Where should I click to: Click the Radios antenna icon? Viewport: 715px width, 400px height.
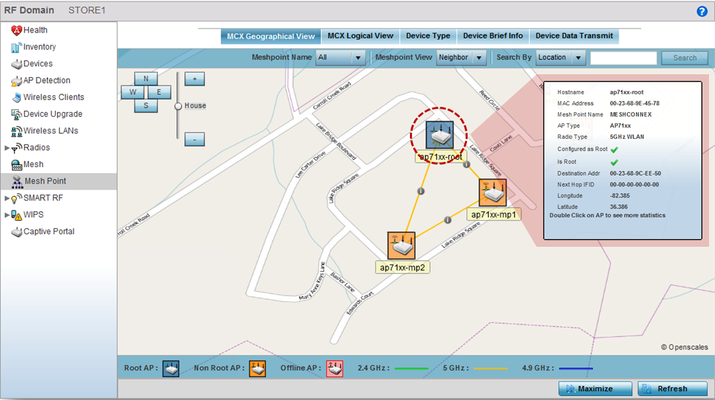pos(16,148)
